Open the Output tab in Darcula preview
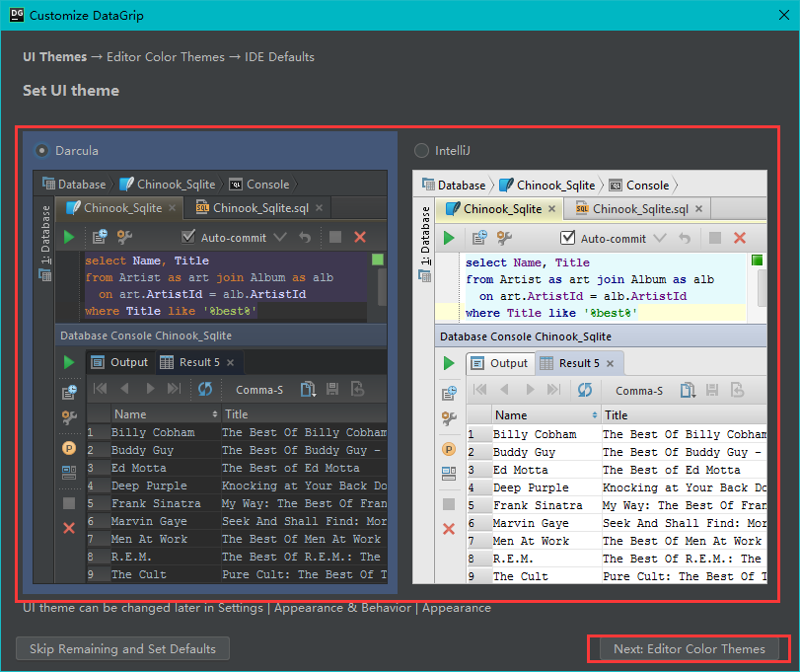 coord(120,362)
